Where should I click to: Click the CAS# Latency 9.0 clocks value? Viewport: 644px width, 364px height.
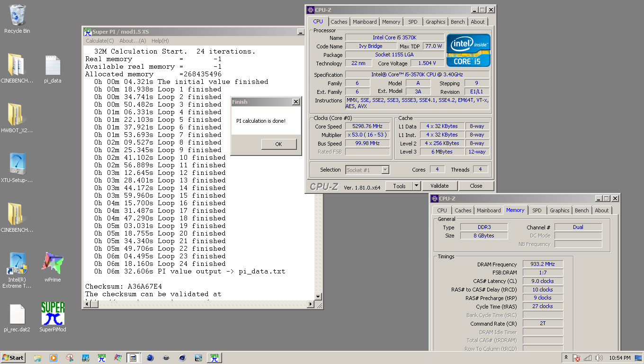[543, 281]
